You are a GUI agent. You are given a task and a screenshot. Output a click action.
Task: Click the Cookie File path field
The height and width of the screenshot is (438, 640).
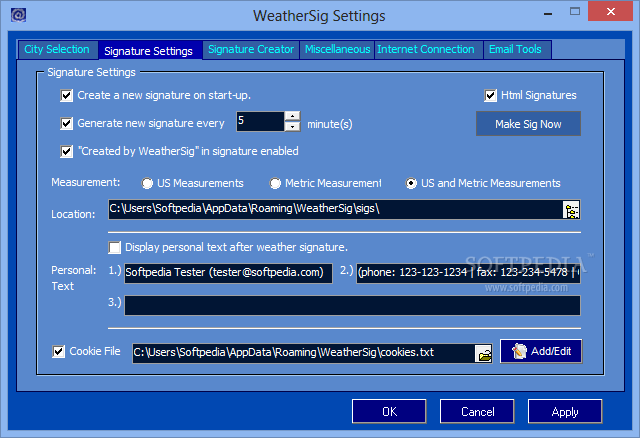[304, 353]
